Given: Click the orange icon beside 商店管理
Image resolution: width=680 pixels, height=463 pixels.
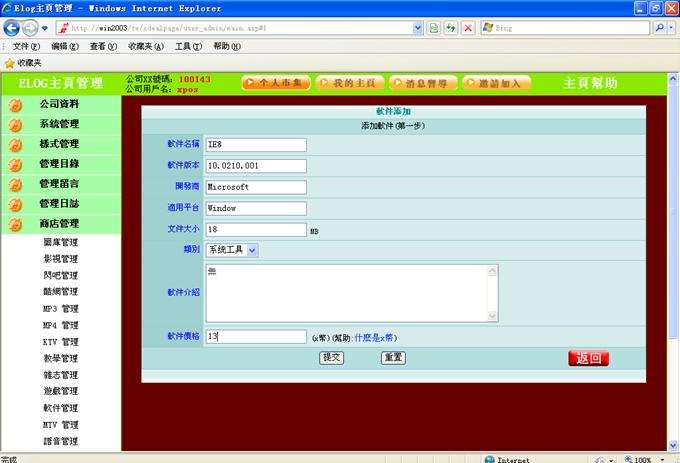Looking at the screenshot, I should coord(15,224).
